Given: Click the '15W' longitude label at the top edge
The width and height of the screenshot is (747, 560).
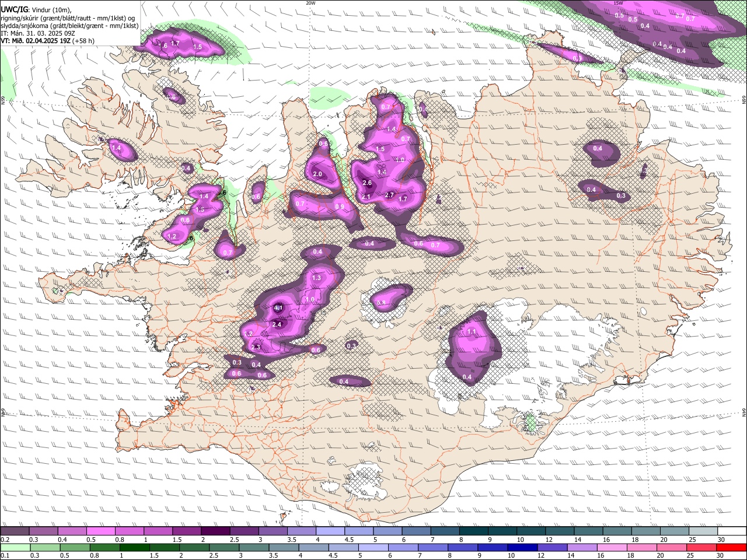Looking at the screenshot, I should tap(618, 3).
